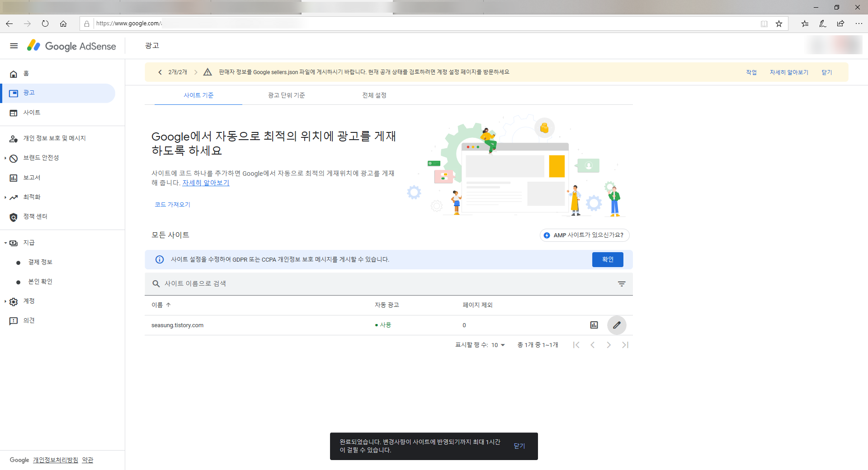Expand 최적화 arrow
This screenshot has height=470, width=868.
[5, 197]
